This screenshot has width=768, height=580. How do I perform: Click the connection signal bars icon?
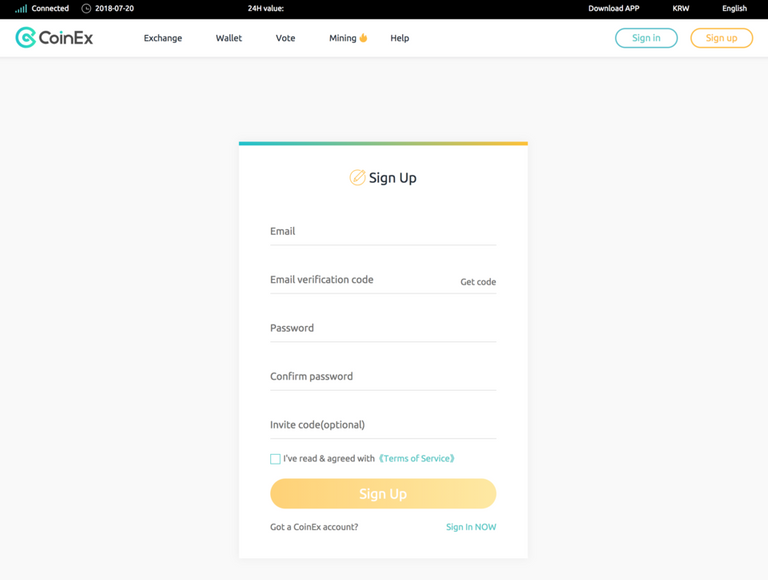(21, 8)
